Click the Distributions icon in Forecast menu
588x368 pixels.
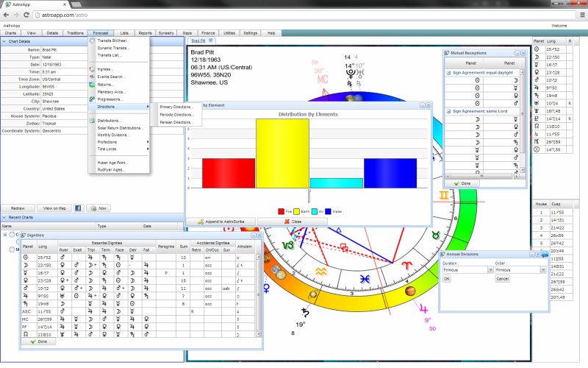pyautogui.click(x=93, y=120)
